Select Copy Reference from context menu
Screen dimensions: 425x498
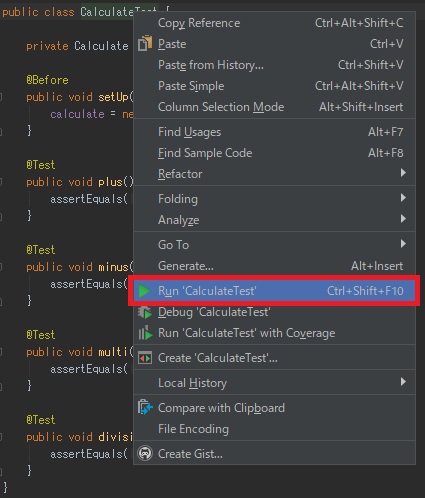point(274,23)
